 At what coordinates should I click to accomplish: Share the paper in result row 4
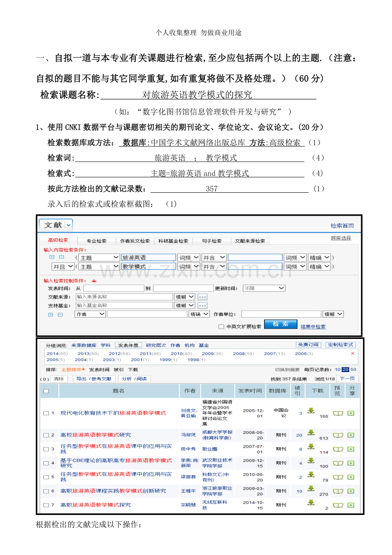point(351,463)
